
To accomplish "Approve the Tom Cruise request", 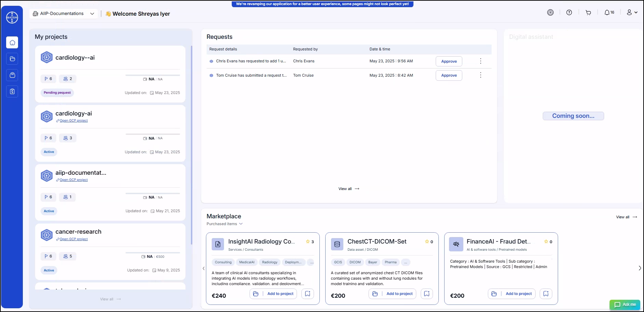I will [449, 75].
